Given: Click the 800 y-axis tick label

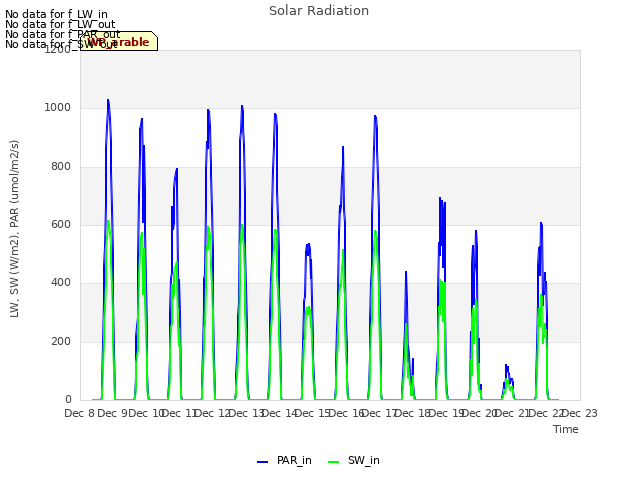Looking at the screenshot, I should [x=61, y=167].
